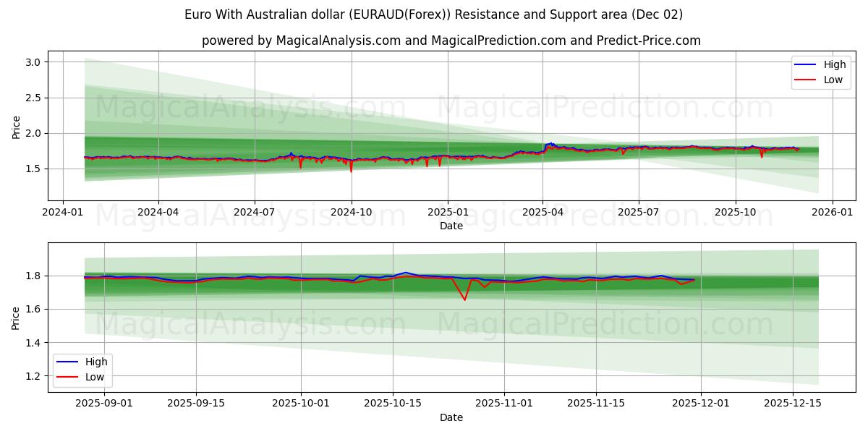Click the Date axis label on upper chart
Screen dimensions: 868x434
[x=451, y=226]
